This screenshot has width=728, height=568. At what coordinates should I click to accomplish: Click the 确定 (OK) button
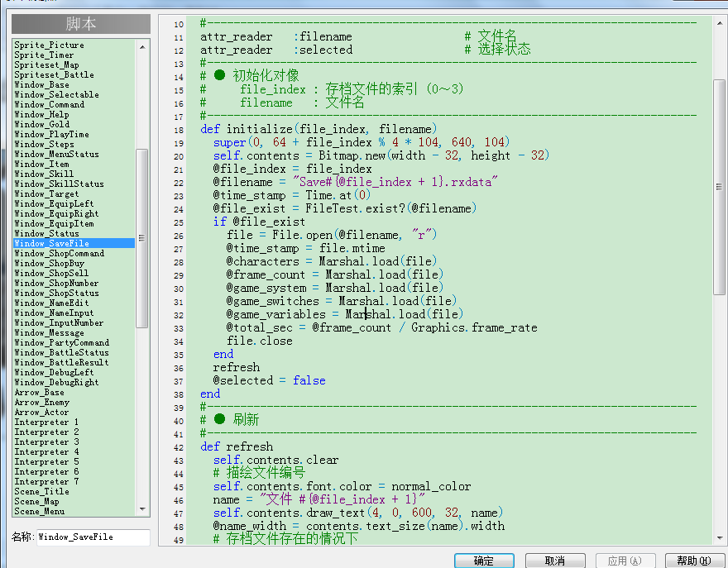point(484,561)
